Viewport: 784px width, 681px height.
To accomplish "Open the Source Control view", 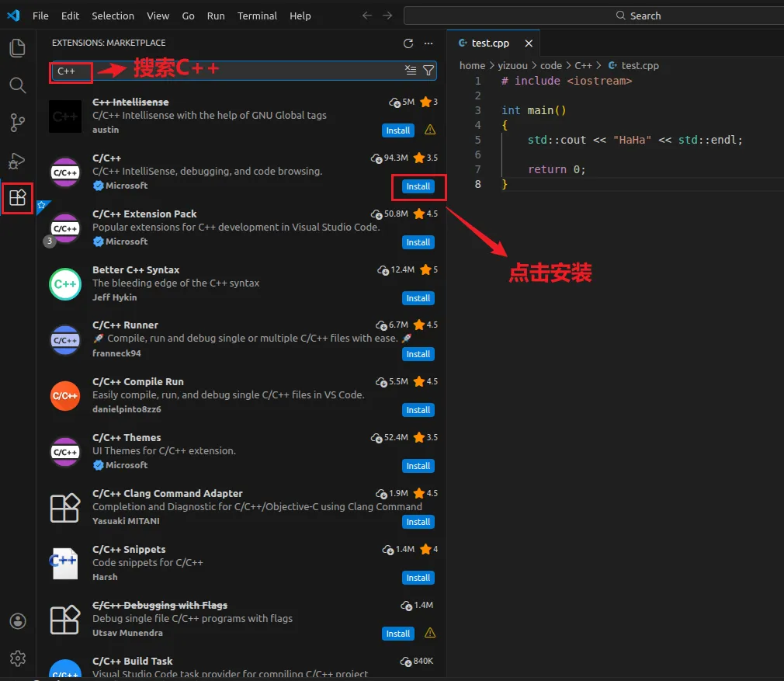I will 18,123.
